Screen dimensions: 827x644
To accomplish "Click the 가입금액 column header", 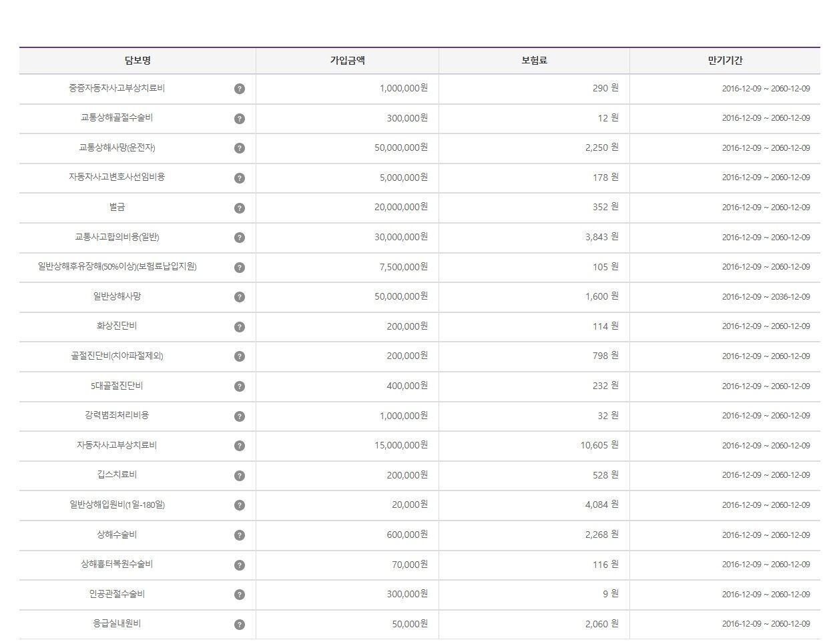I will (347, 61).
